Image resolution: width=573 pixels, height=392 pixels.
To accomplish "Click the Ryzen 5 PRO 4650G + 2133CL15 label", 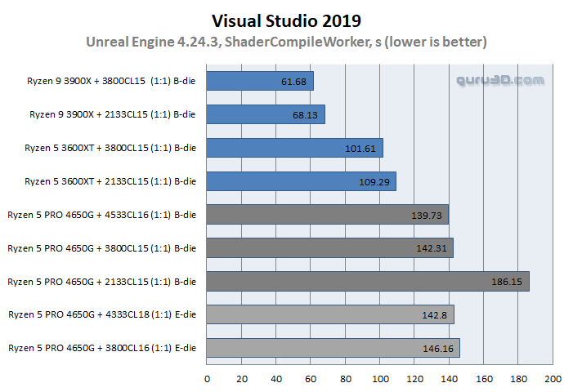I will click(x=102, y=282).
